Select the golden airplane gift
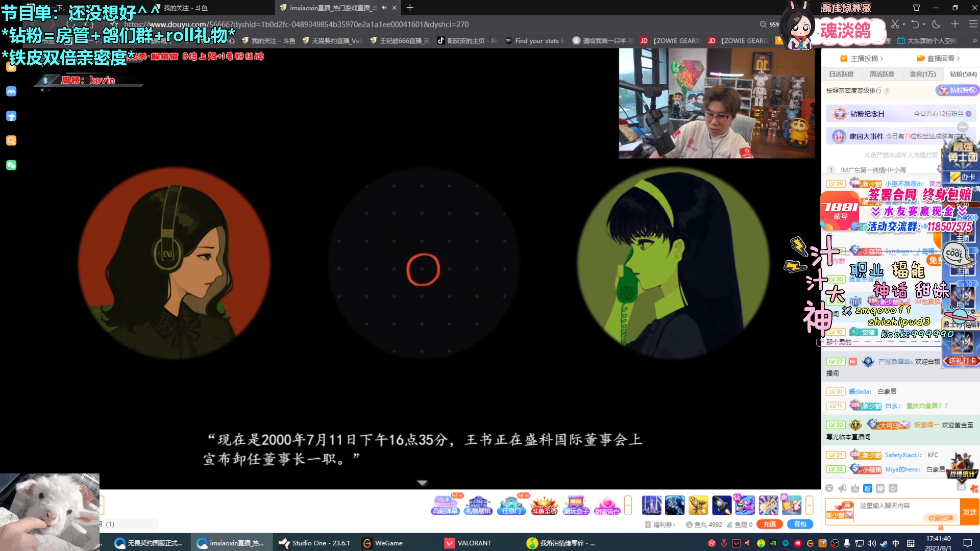This screenshot has height=551, width=980. (x=698, y=505)
